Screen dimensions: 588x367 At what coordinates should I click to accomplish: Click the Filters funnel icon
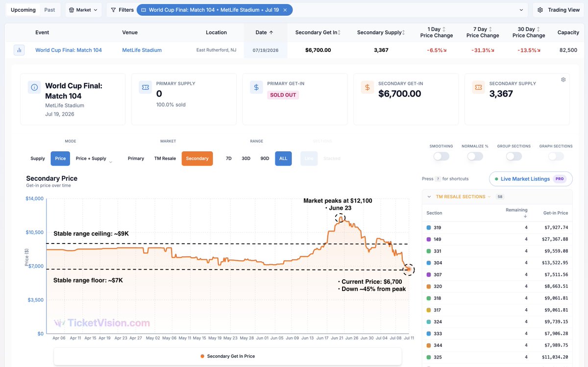113,10
